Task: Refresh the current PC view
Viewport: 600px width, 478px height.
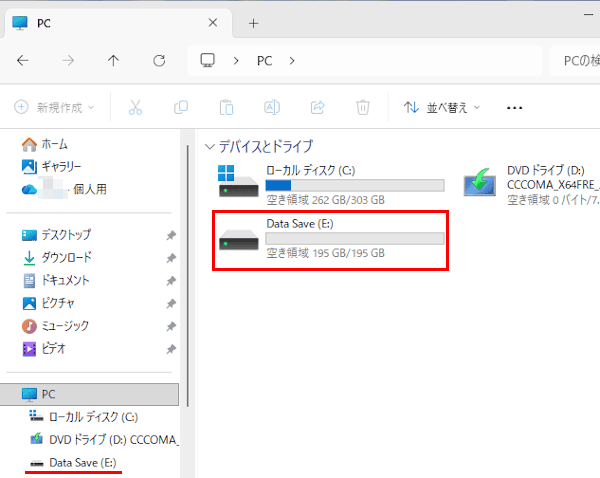Action: pyautogui.click(x=159, y=60)
